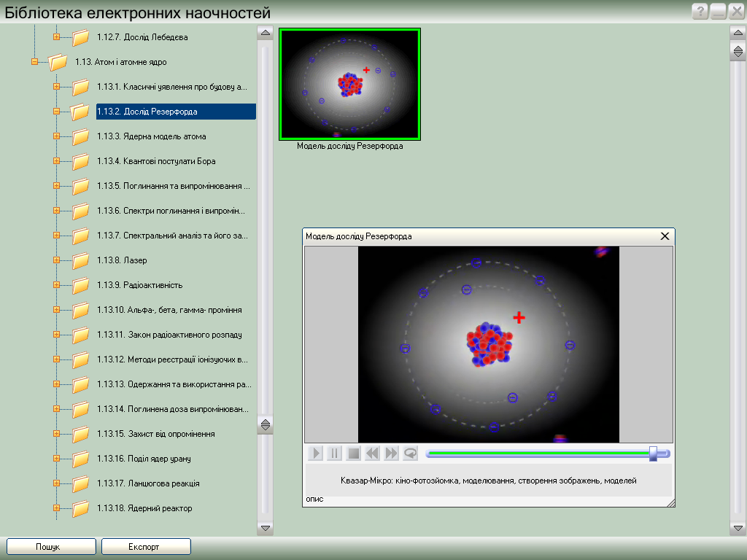Expand the 1.13.1 Класичні уявлення node

pyautogui.click(x=56, y=87)
